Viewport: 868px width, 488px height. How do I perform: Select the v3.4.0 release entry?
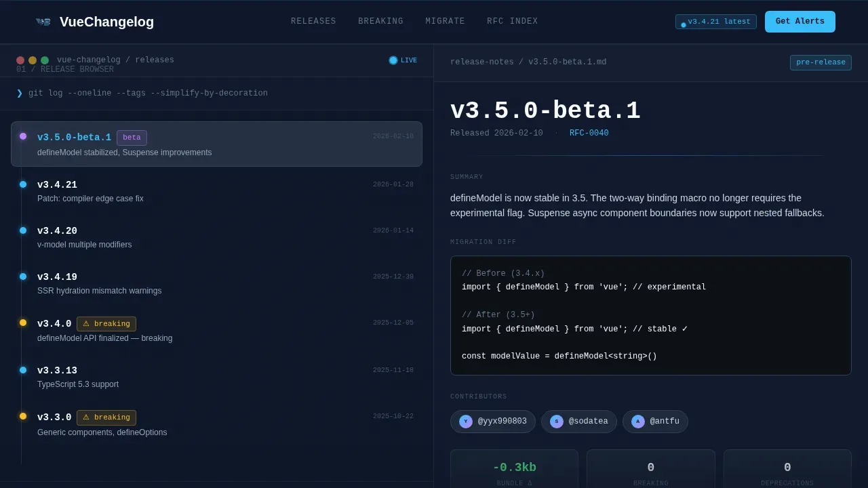(216, 330)
